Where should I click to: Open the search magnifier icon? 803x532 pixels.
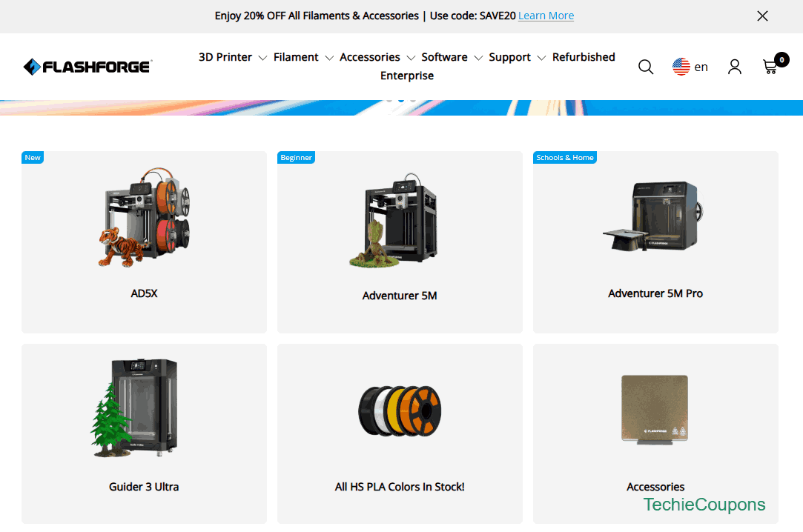(646, 67)
